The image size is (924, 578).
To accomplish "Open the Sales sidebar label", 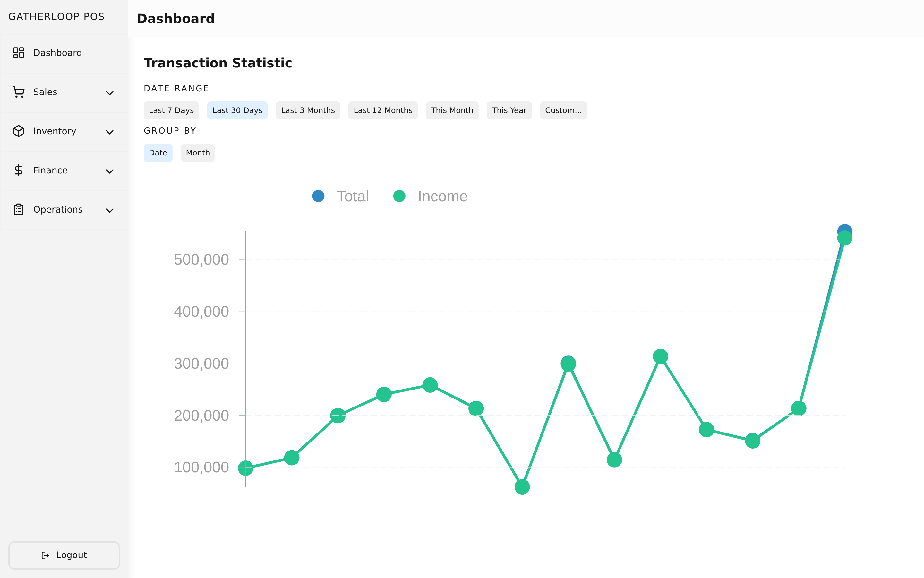I will click(45, 92).
